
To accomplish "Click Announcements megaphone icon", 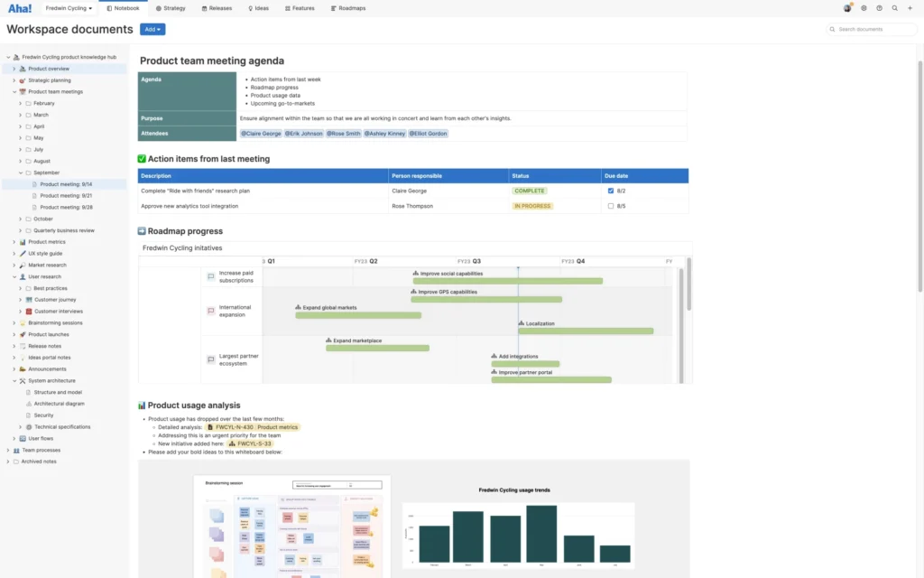I will pos(23,369).
